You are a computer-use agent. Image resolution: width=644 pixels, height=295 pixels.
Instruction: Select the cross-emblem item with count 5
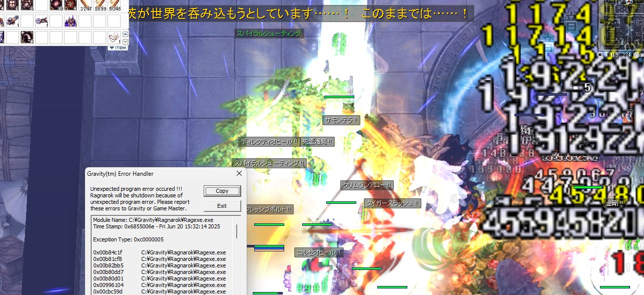pos(12,5)
